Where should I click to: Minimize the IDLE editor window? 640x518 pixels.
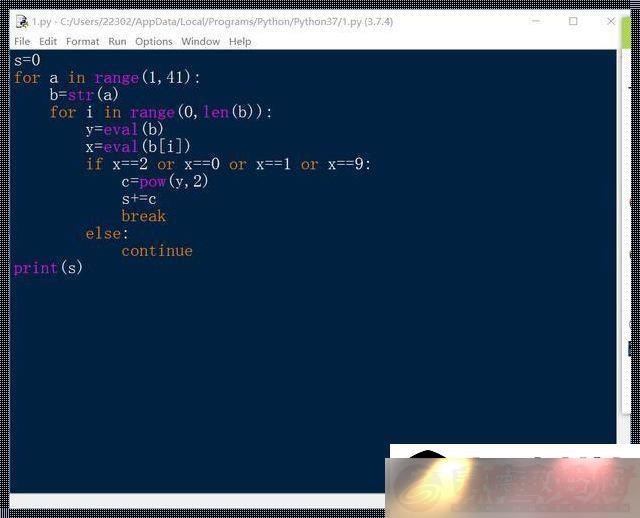point(536,21)
